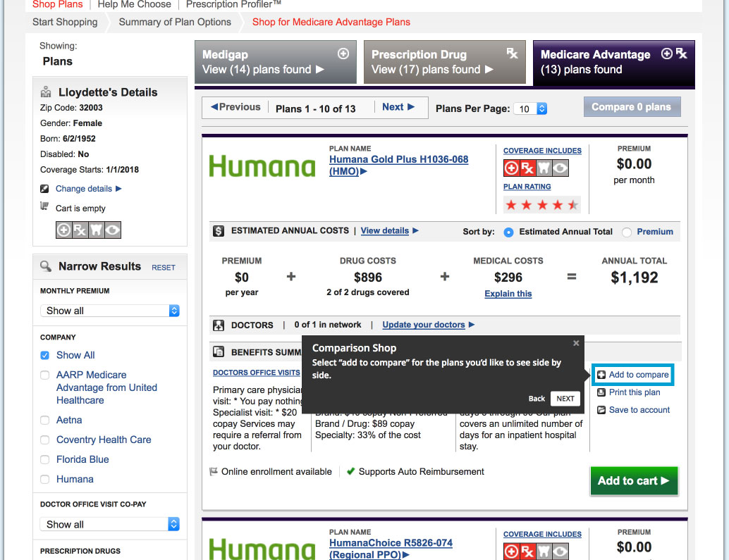Open the Plans Per Page dropdown
The image size is (729, 560).
pyautogui.click(x=530, y=108)
